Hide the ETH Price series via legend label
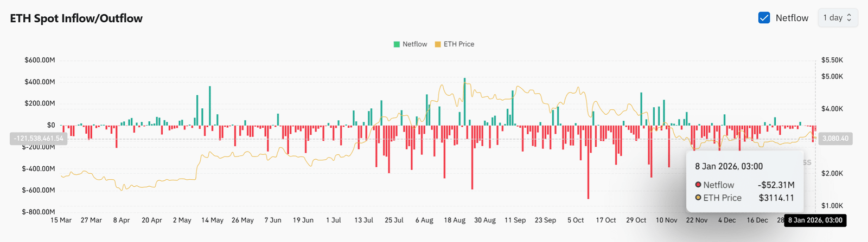The height and width of the screenshot is (242, 868). [458, 44]
